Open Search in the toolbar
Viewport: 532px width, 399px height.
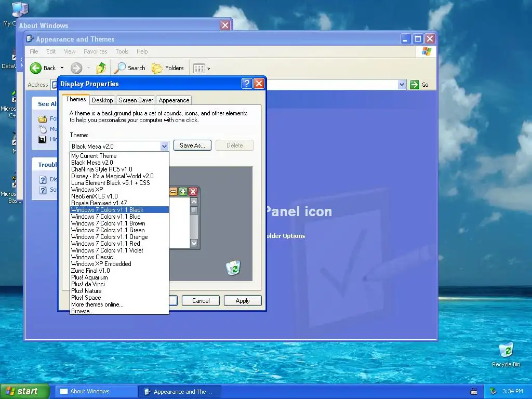tap(129, 68)
